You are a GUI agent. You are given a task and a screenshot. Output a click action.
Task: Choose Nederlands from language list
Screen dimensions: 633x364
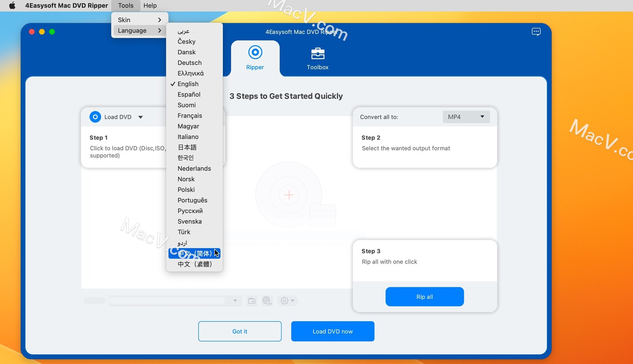click(194, 168)
